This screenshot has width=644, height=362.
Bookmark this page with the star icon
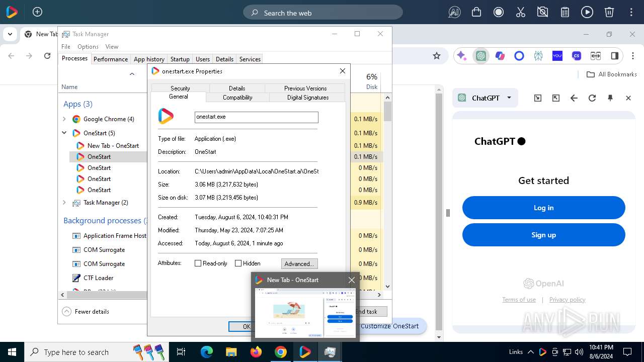(x=437, y=56)
